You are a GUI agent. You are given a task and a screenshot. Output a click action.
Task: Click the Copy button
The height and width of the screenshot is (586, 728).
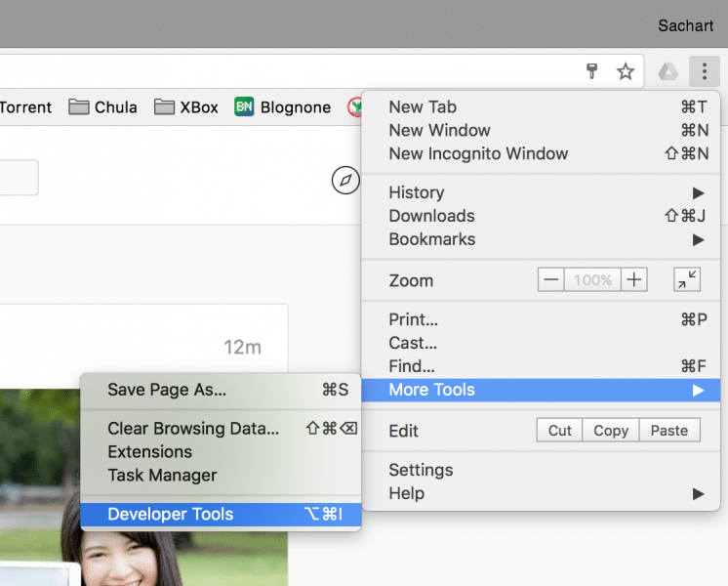point(611,431)
